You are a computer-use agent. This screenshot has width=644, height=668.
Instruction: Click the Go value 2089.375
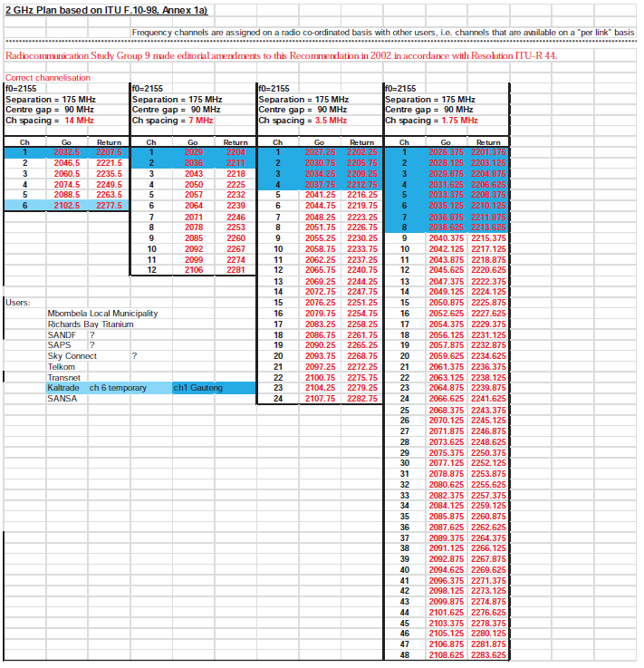point(446,538)
